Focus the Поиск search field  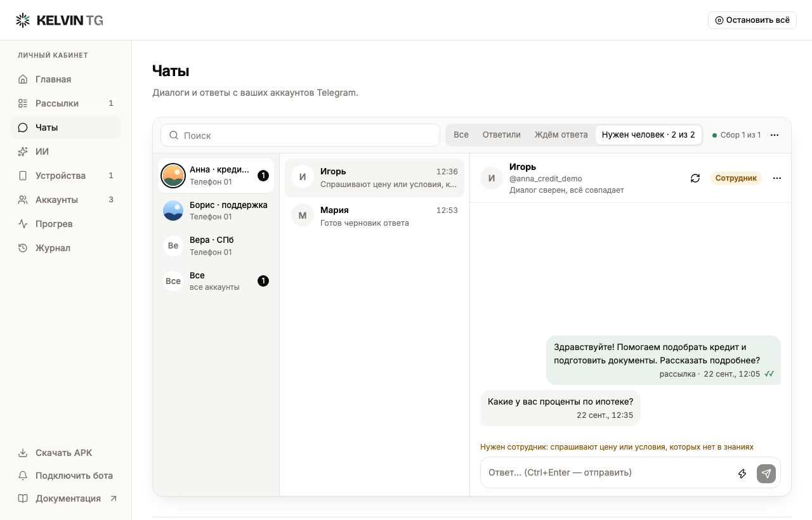click(x=300, y=135)
